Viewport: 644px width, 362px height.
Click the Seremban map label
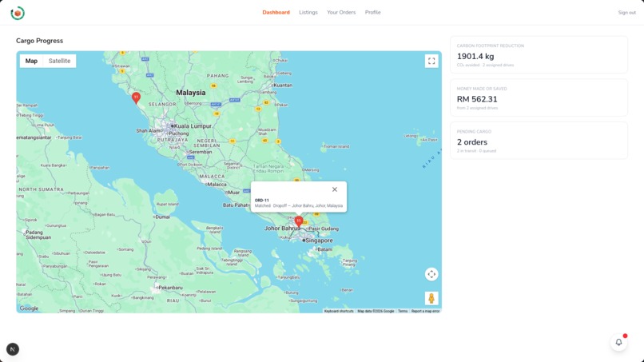coord(201,152)
